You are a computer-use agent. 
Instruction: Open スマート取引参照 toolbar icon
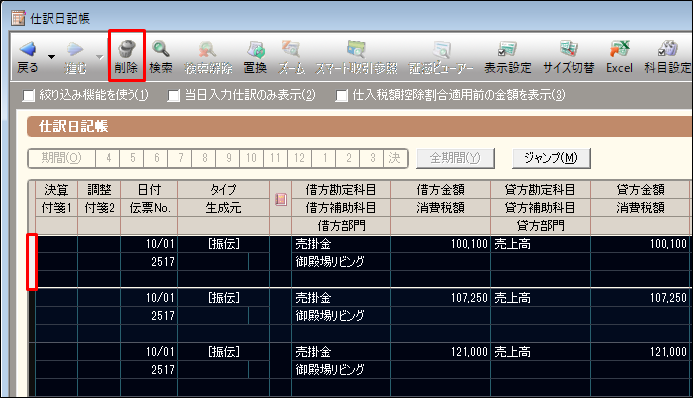pos(356,49)
